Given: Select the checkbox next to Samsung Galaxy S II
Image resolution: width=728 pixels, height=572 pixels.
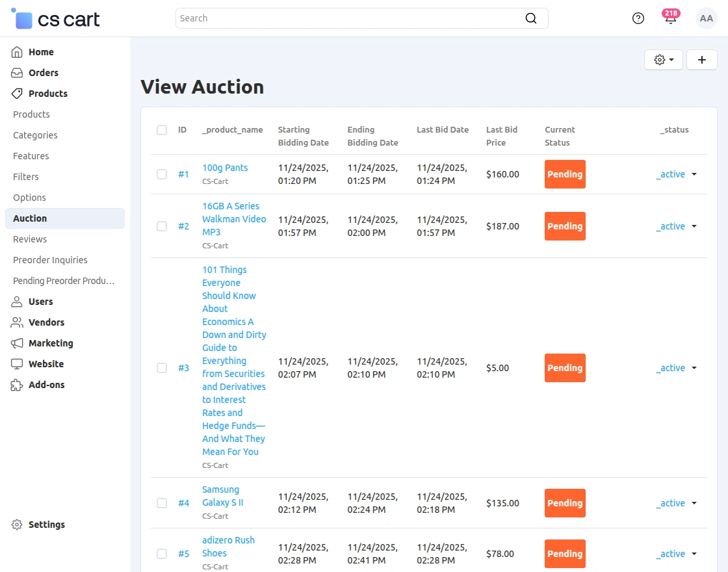Looking at the screenshot, I should [x=162, y=502].
